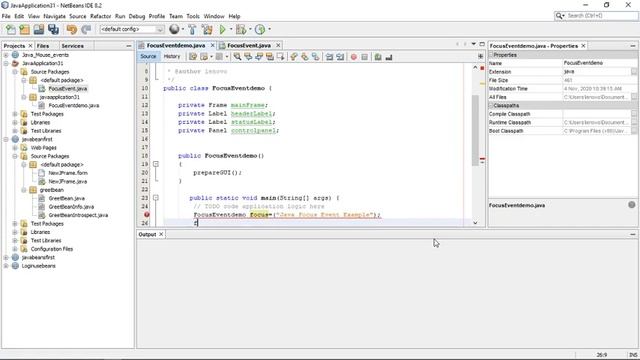
Task: Click the Clean and Build Project icon
Action: click(207, 29)
